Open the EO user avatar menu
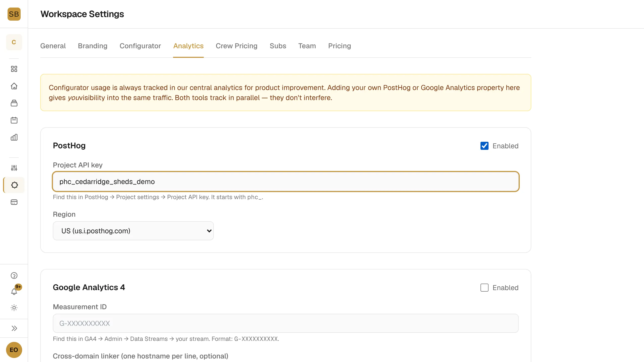 (14, 350)
